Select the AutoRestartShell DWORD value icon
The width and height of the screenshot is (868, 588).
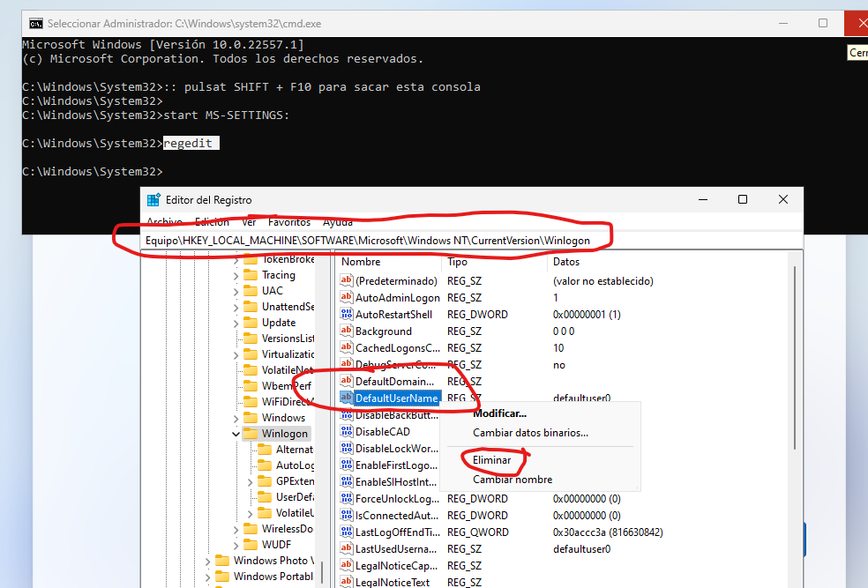pyautogui.click(x=347, y=315)
